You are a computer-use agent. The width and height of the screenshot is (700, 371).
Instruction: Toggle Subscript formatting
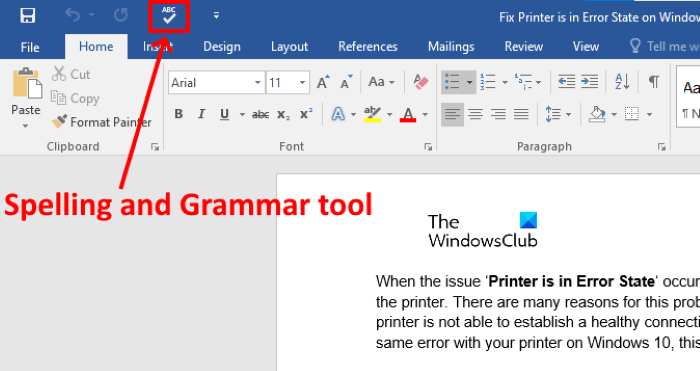pyautogui.click(x=283, y=115)
